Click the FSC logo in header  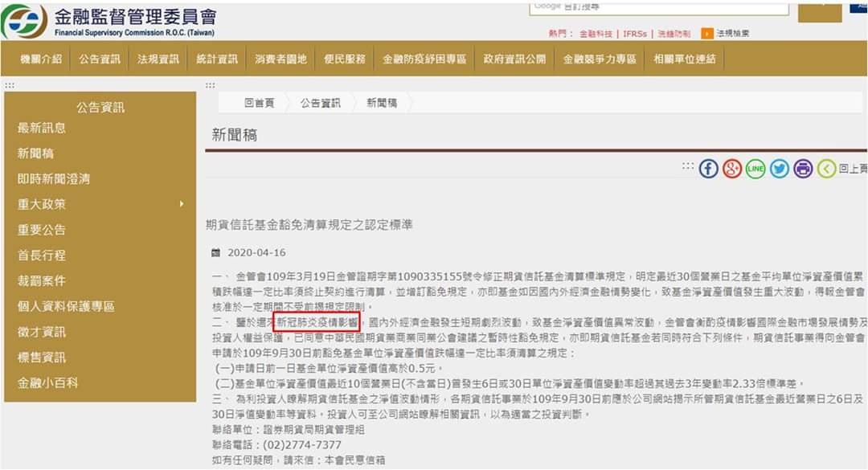(24, 22)
